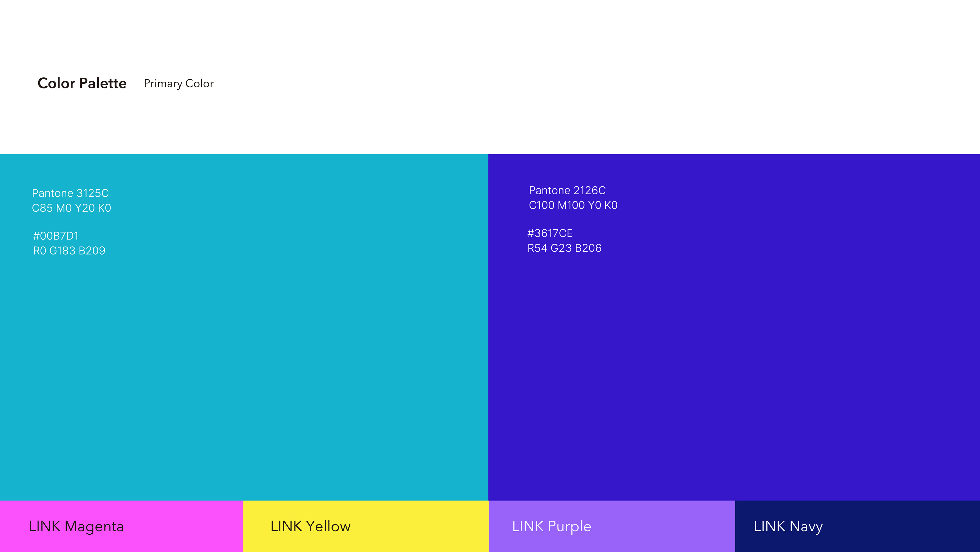This screenshot has width=980, height=552.
Task: Click the Pantone 2126C label
Action: [x=567, y=190]
